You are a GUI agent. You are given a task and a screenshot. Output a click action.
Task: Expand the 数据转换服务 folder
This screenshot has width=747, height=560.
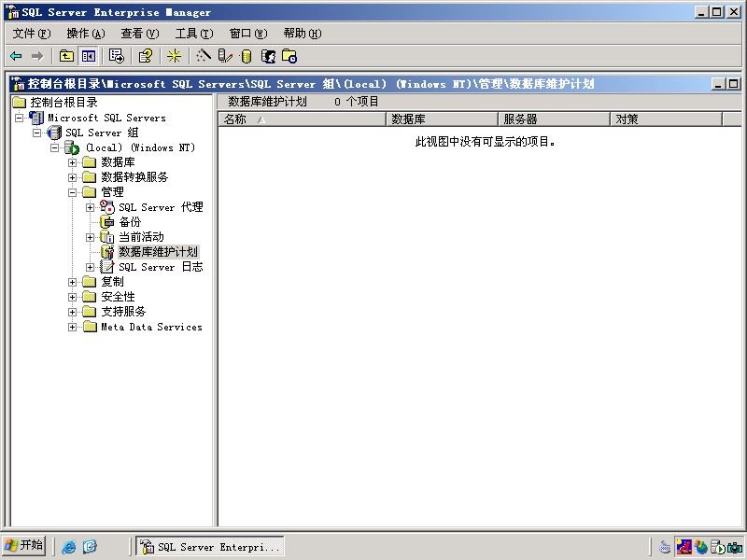[72, 177]
